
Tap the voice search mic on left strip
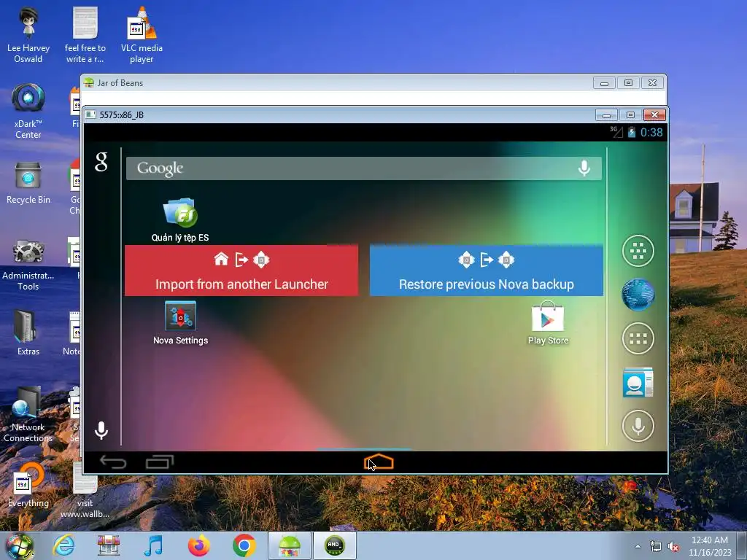pos(101,430)
